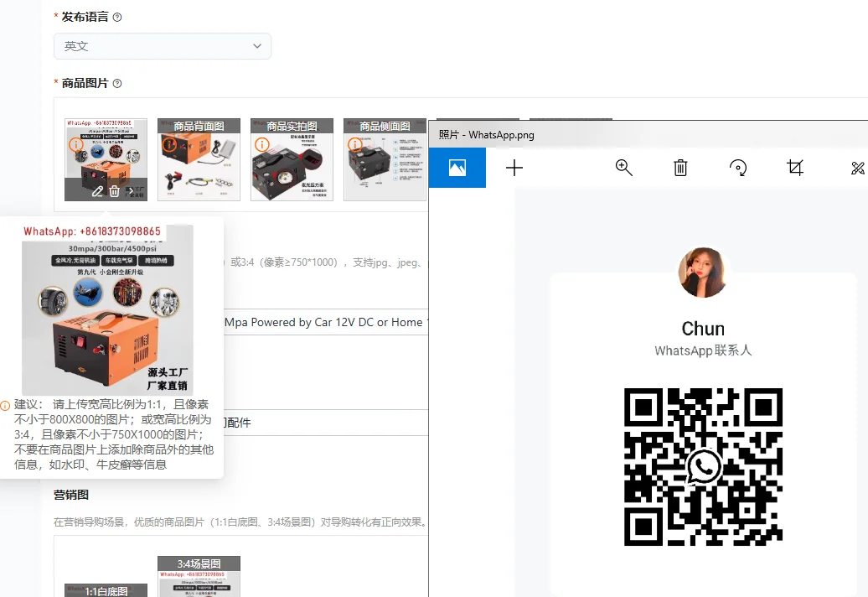
Task: Click the delete trash icon in Photos toolbar
Action: (680, 168)
